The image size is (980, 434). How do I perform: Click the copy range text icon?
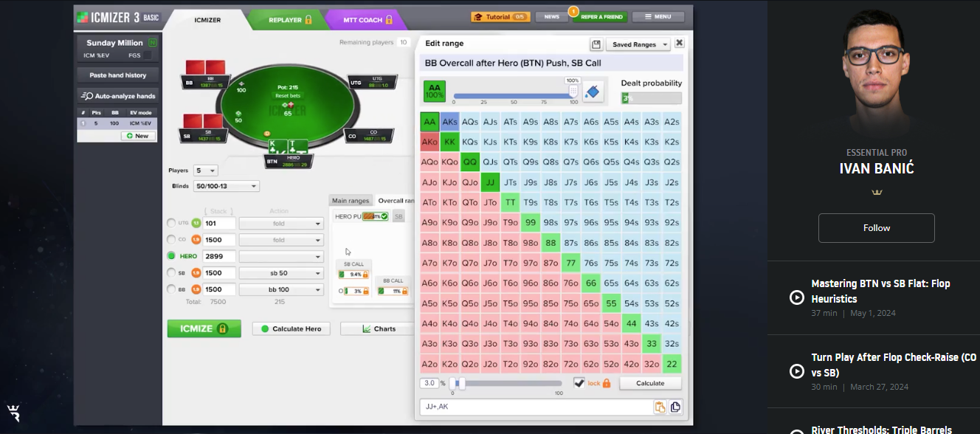point(674,407)
